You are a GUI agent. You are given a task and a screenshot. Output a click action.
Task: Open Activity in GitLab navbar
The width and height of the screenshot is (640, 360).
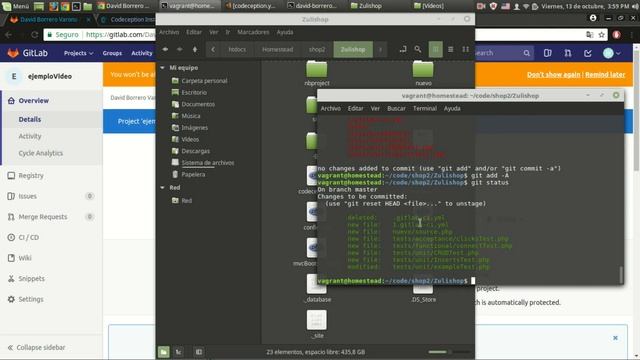pos(142,53)
